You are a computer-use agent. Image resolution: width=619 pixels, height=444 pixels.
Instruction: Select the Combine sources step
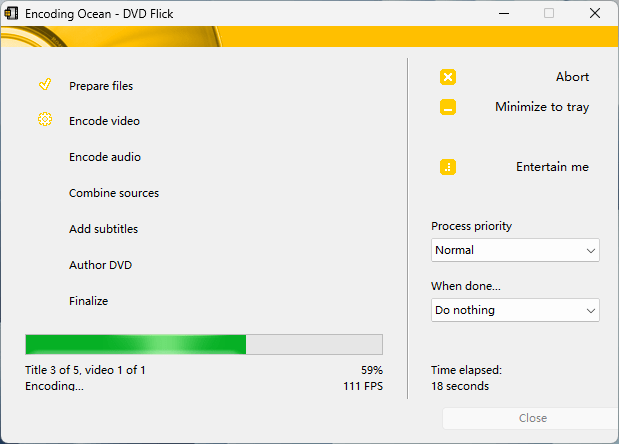(114, 193)
